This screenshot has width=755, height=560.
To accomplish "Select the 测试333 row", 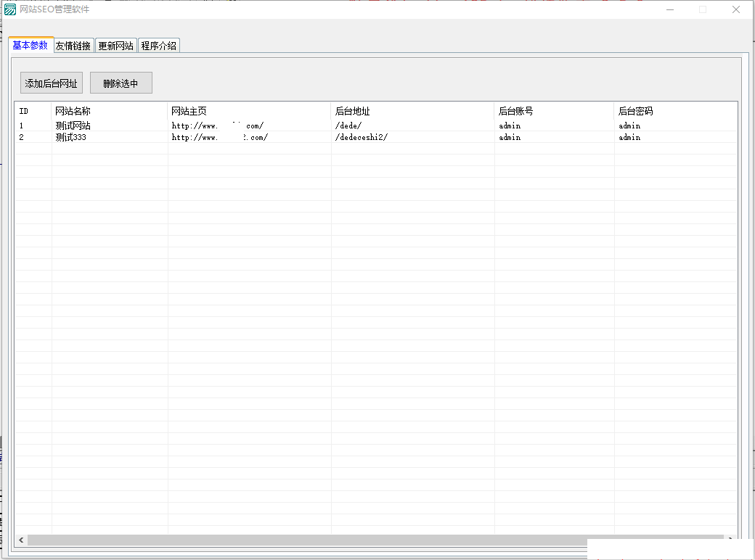I will pos(71,137).
